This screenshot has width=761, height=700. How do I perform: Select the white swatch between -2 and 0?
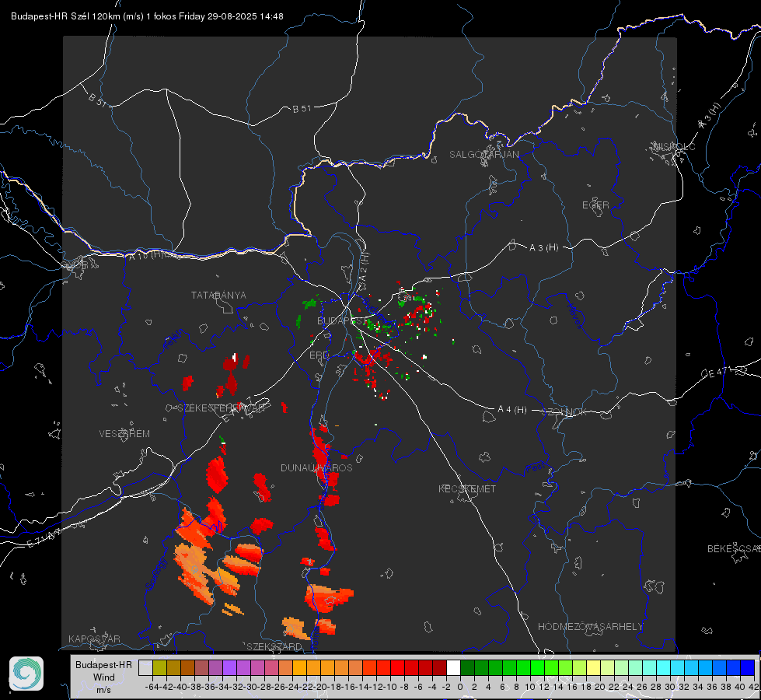coord(453,667)
